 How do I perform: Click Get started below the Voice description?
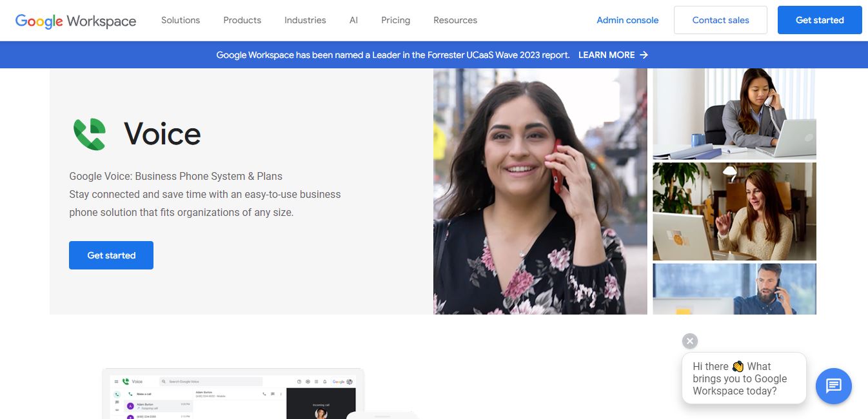point(111,255)
